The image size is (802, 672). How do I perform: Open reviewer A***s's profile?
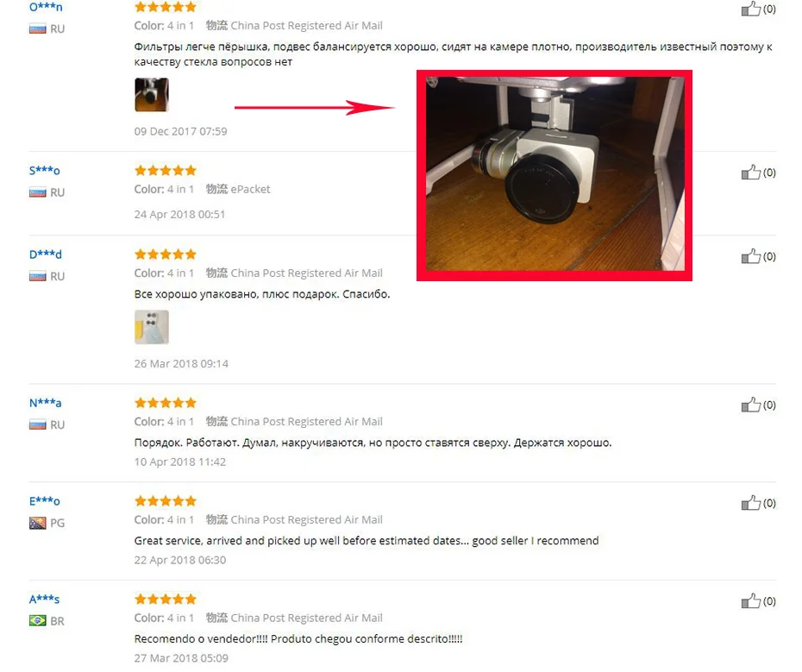[45, 600]
